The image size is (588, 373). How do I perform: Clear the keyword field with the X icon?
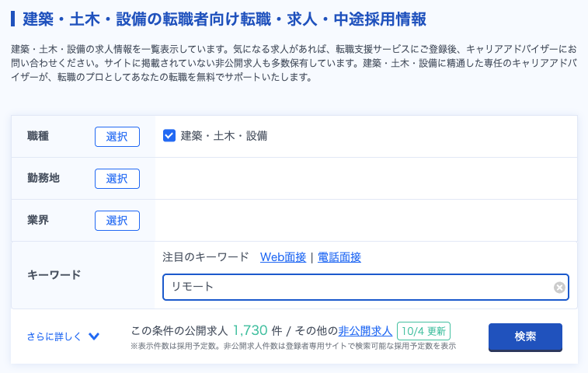[x=559, y=288]
